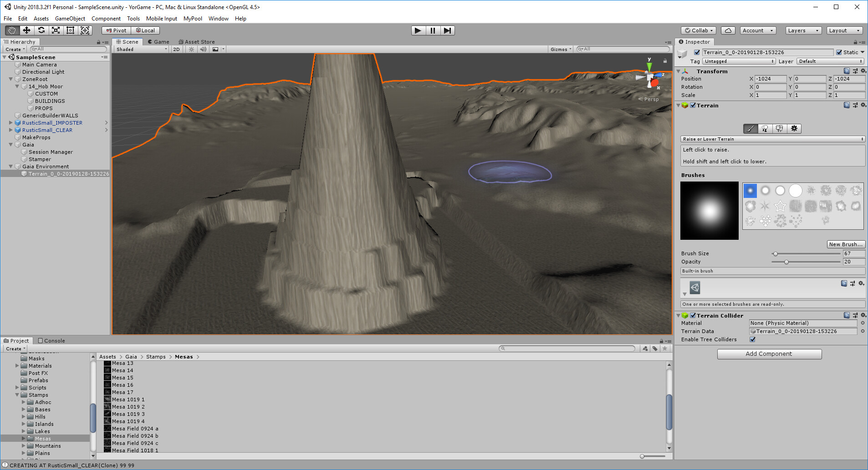Collapse the Gaia object in the Hierarchy
The height and width of the screenshot is (470, 868).
(10, 144)
